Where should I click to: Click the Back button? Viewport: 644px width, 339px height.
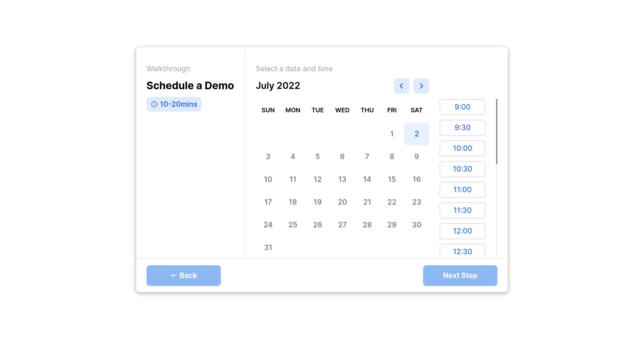click(x=184, y=276)
